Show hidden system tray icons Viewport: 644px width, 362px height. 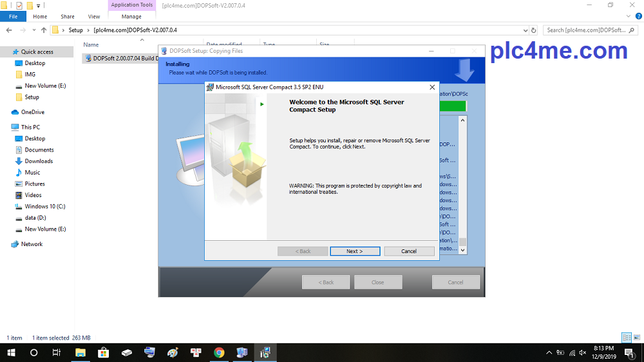pos(549,352)
